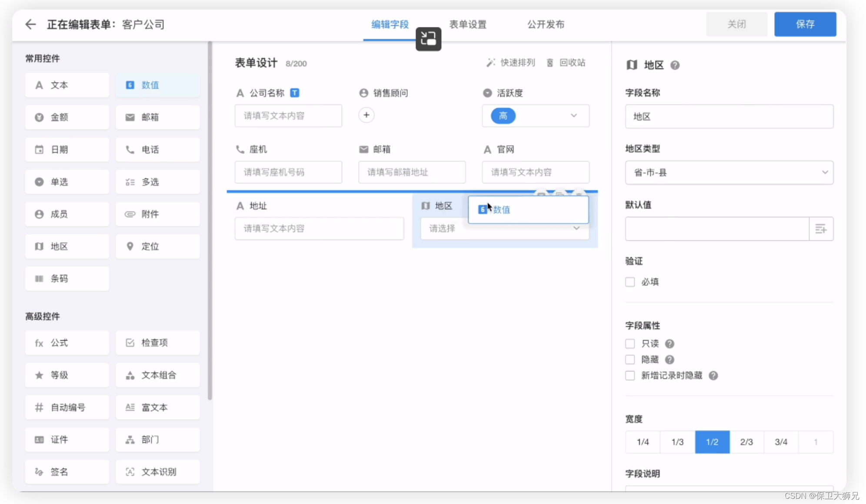Image resolution: width=866 pixels, height=504 pixels.
Task: Toggle the 隐藏 checkbox
Action: (x=630, y=360)
